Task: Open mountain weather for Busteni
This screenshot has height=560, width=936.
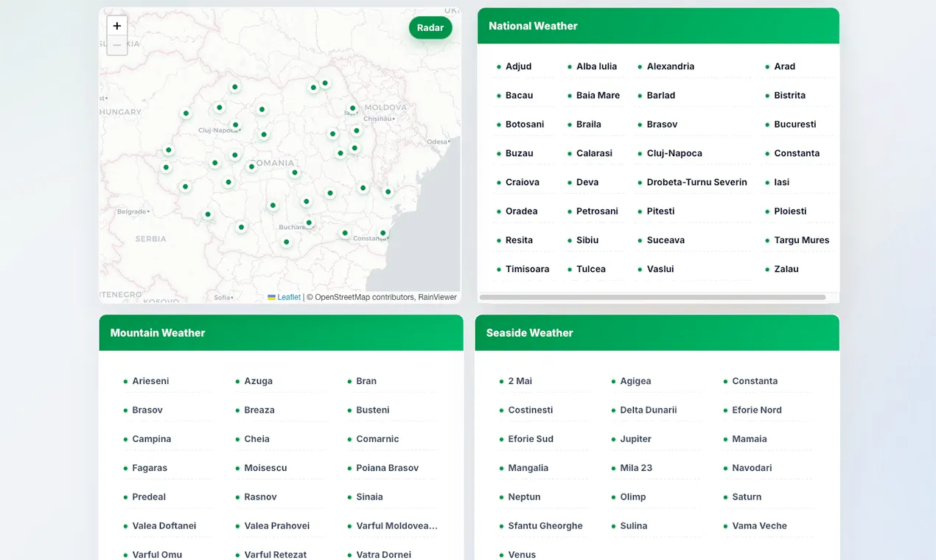Action: (x=373, y=410)
